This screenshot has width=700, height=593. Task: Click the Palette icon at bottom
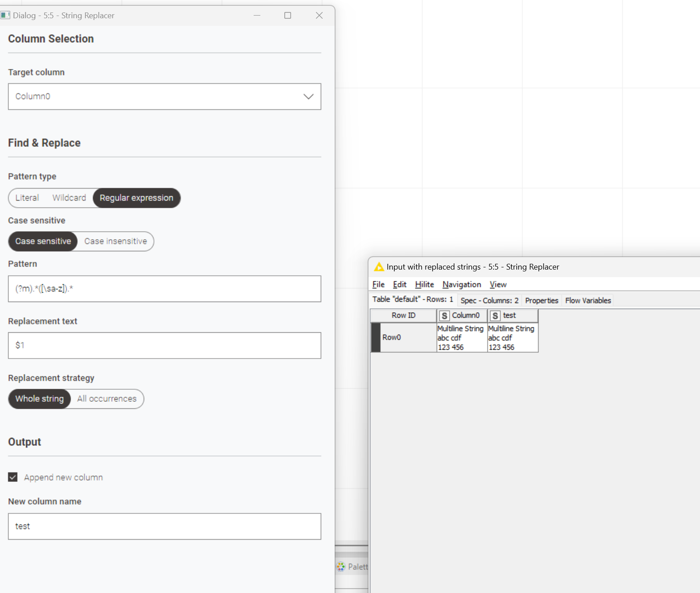pos(341,566)
